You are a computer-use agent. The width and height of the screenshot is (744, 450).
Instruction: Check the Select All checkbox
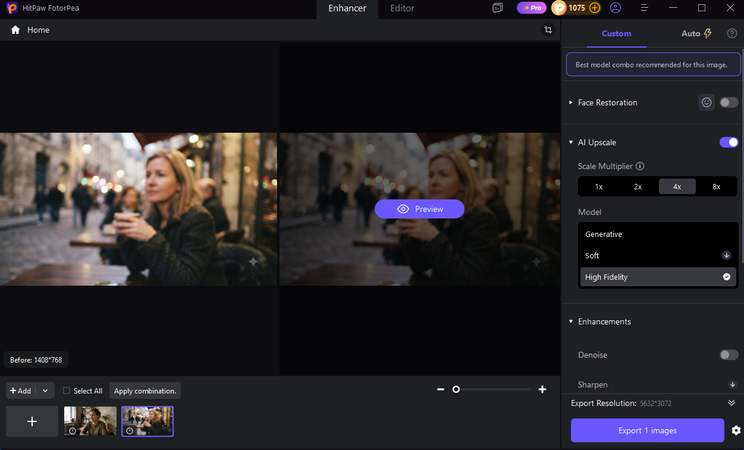pos(66,391)
